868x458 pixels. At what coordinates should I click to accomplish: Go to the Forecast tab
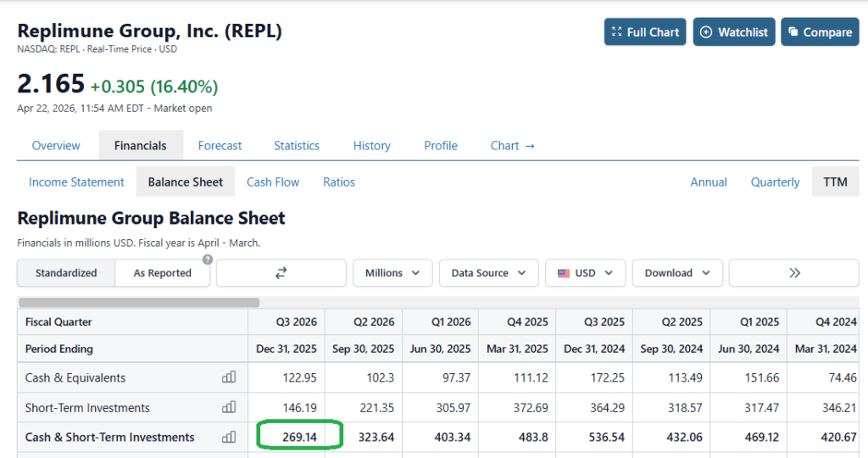(220, 145)
